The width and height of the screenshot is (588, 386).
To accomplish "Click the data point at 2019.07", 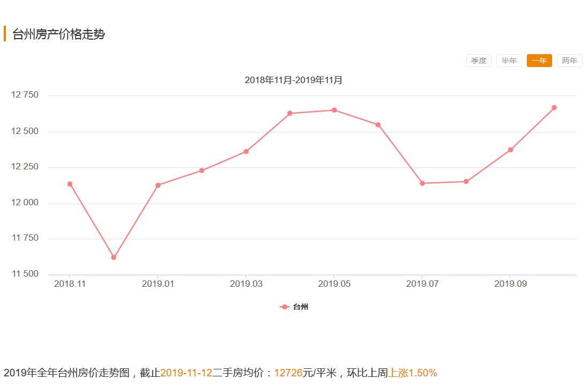I will coord(422,183).
